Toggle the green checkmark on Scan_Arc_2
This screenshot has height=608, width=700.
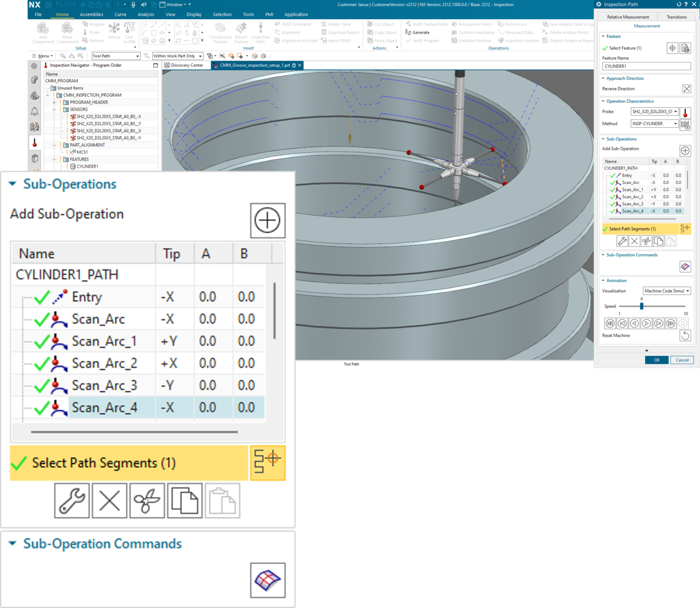pos(41,363)
